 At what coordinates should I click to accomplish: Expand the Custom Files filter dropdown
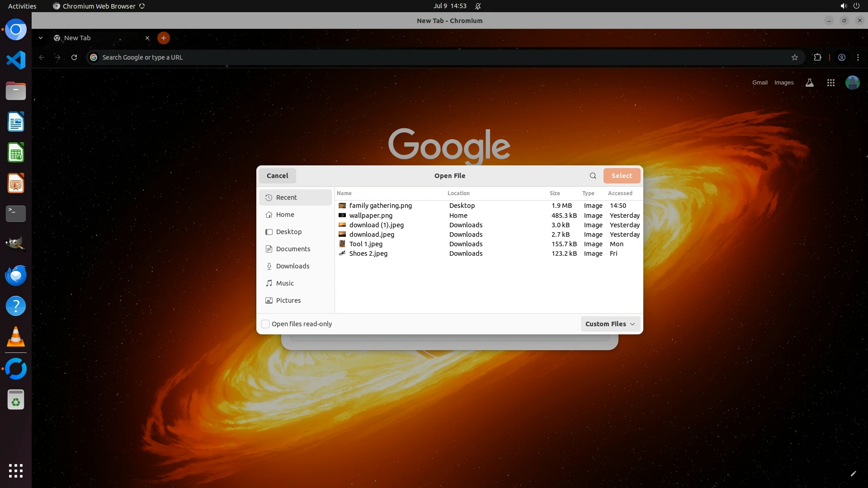[610, 324]
